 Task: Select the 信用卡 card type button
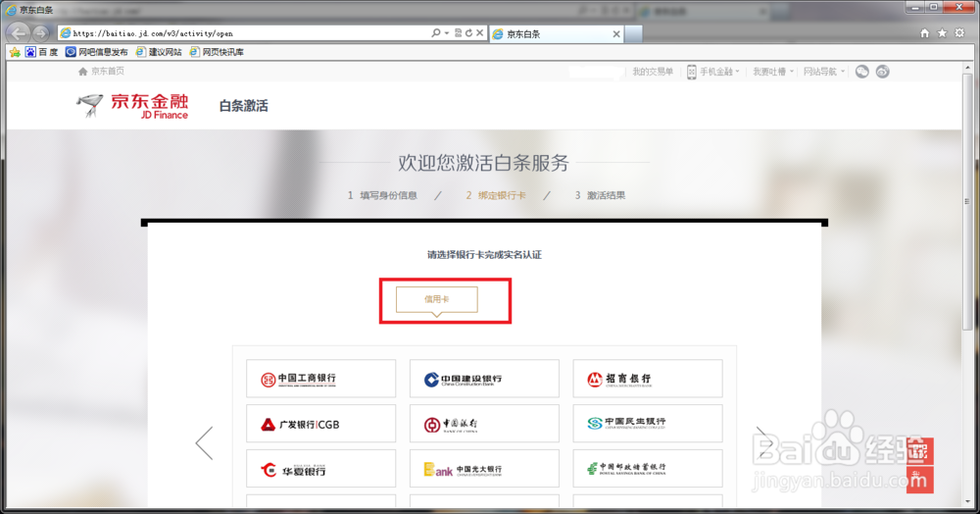437,299
